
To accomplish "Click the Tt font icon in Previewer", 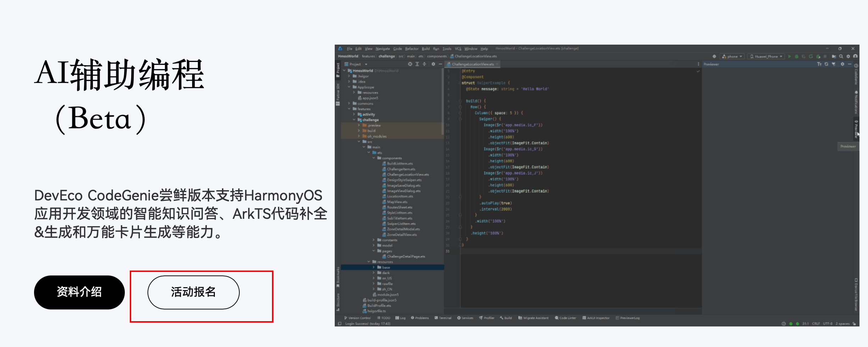I will tap(819, 64).
